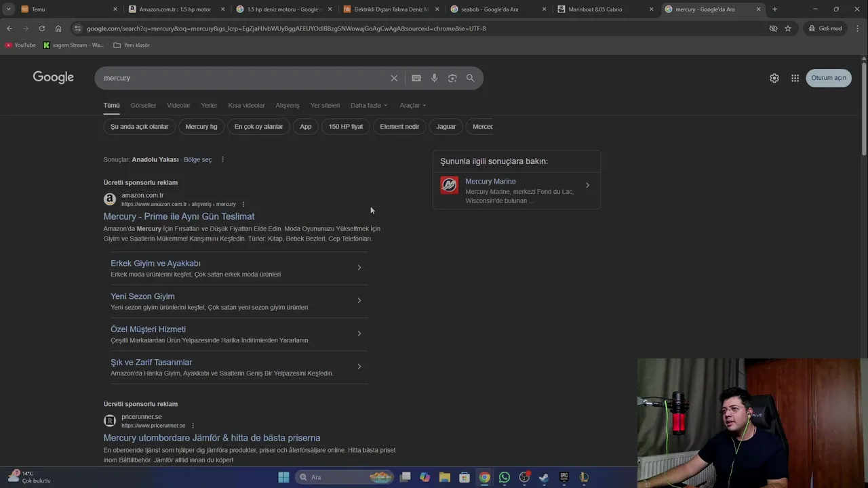
Task: Open tab search dropdown at tab strip left
Action: point(8,9)
